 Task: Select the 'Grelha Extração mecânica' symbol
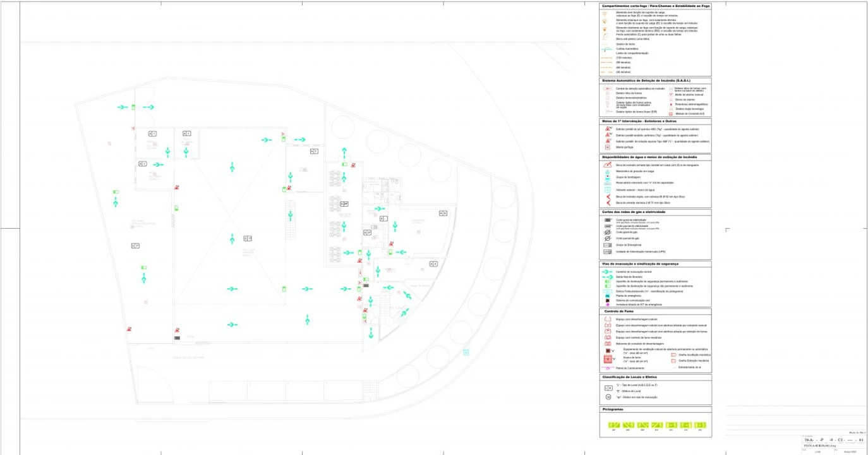[x=673, y=360]
